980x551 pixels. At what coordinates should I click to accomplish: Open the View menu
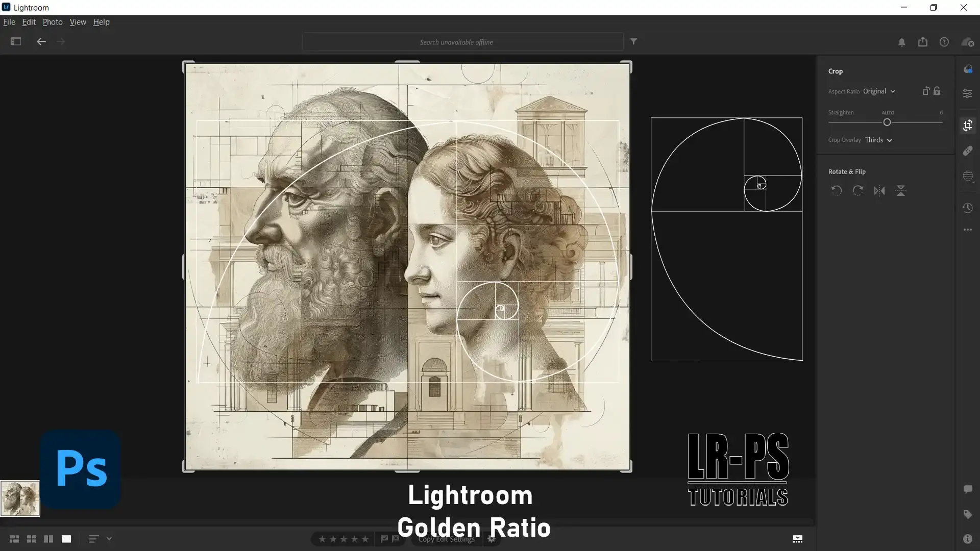point(78,22)
